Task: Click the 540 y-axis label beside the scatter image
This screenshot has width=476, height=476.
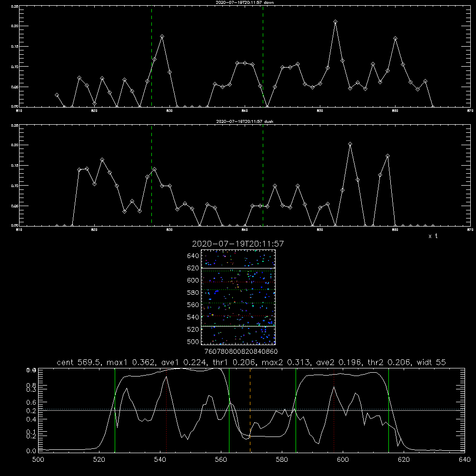Action: [x=193, y=317]
